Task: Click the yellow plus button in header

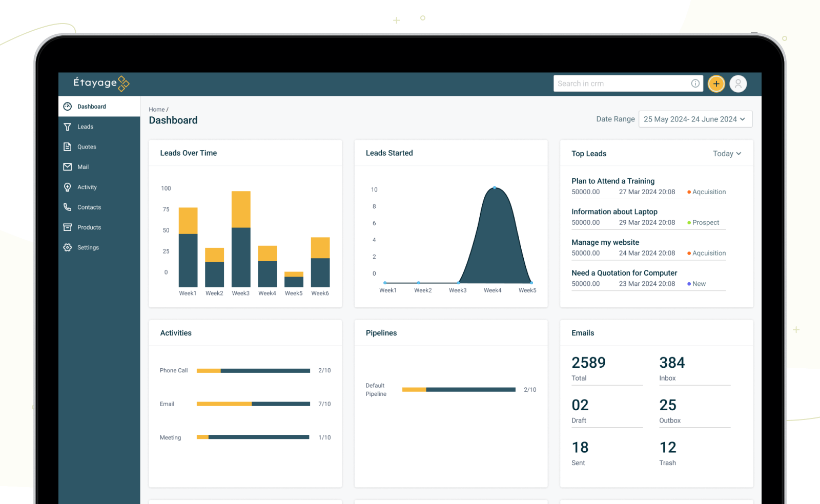Action: pos(716,83)
